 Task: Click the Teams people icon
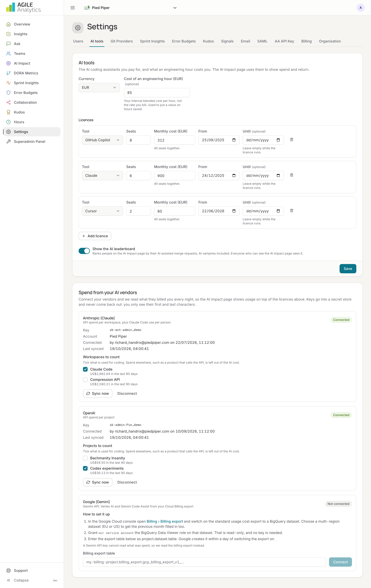pos(9,54)
